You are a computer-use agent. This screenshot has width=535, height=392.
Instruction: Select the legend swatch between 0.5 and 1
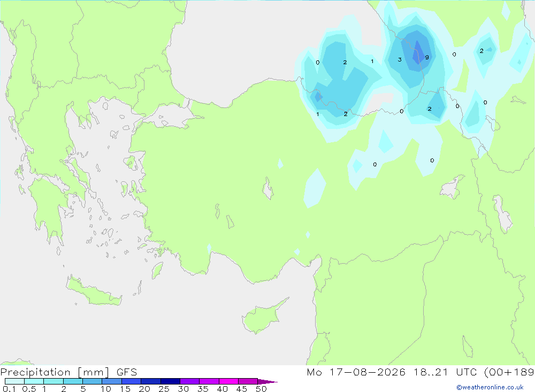point(34,381)
